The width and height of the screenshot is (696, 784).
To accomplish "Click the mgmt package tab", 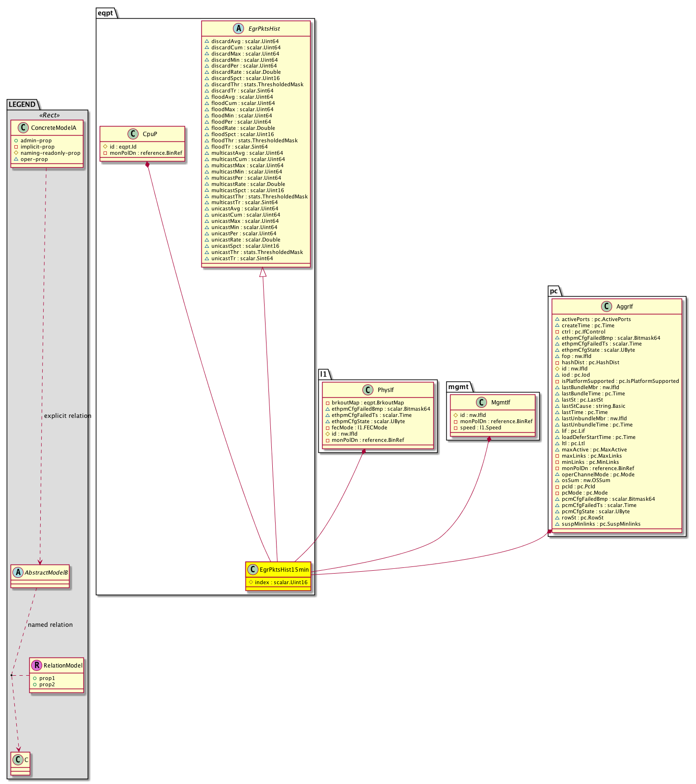I will coord(458,387).
